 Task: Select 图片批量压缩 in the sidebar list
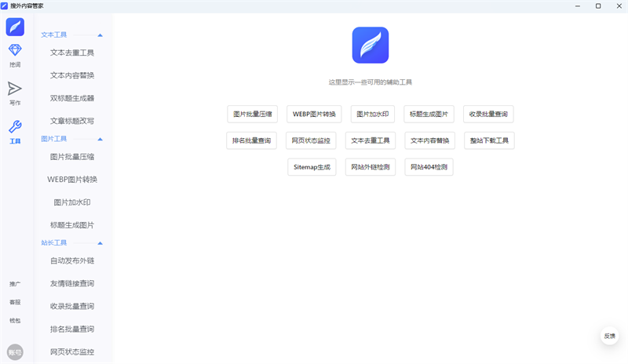coord(72,157)
